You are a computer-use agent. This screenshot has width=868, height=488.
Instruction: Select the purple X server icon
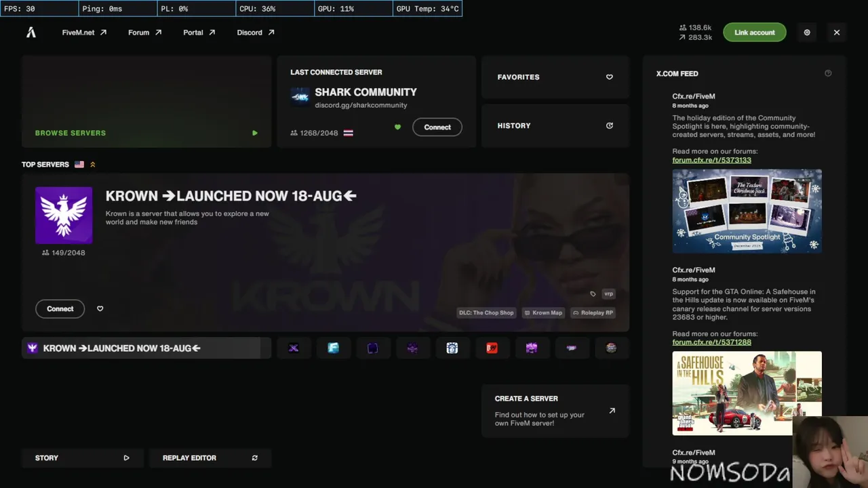tap(294, 348)
